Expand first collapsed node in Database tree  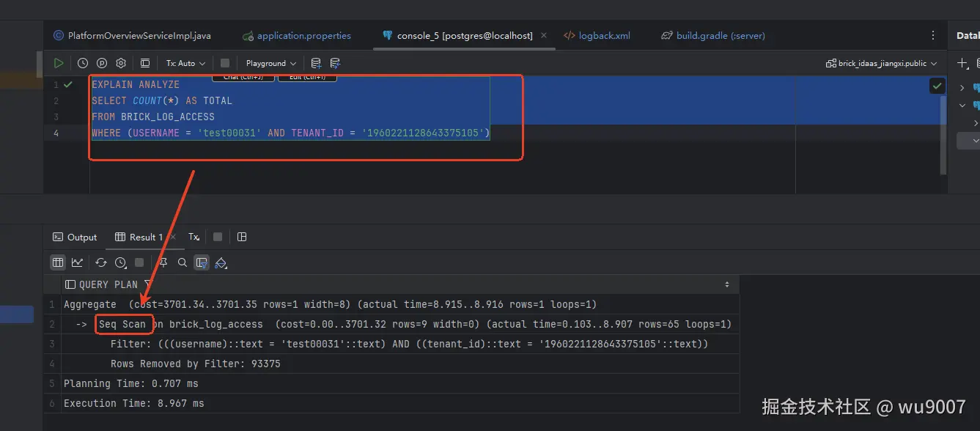(962, 88)
